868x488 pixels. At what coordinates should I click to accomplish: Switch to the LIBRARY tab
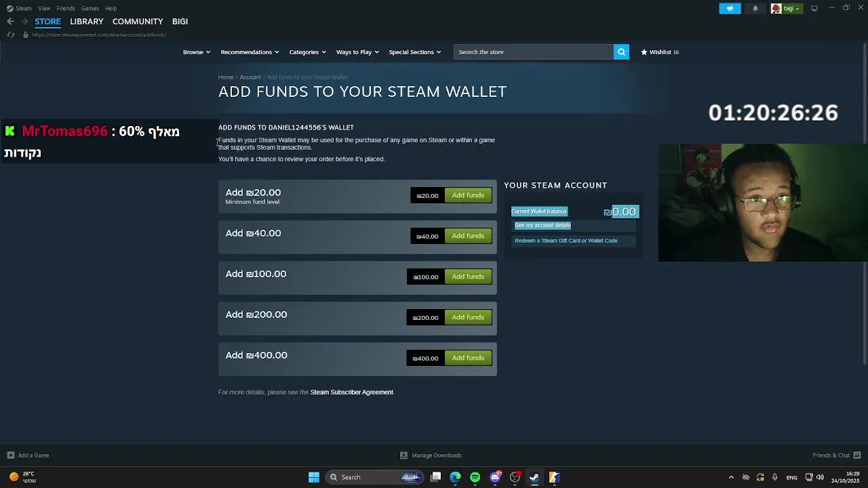pos(87,22)
